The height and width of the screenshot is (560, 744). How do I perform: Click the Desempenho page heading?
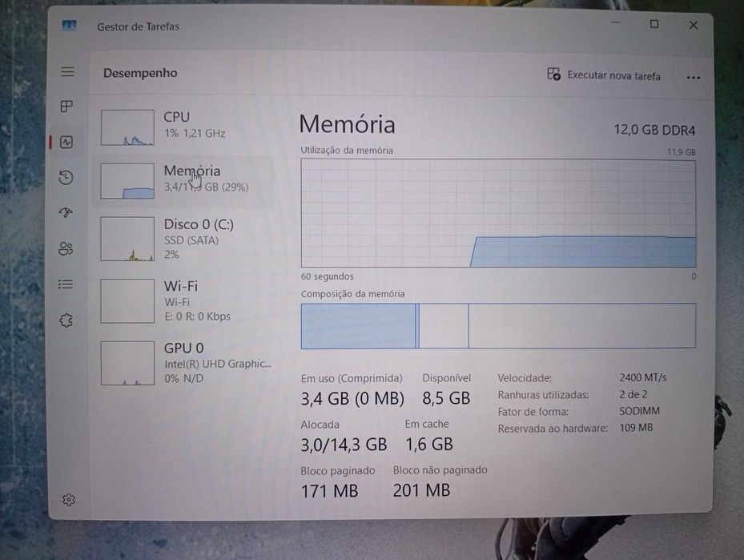click(140, 73)
